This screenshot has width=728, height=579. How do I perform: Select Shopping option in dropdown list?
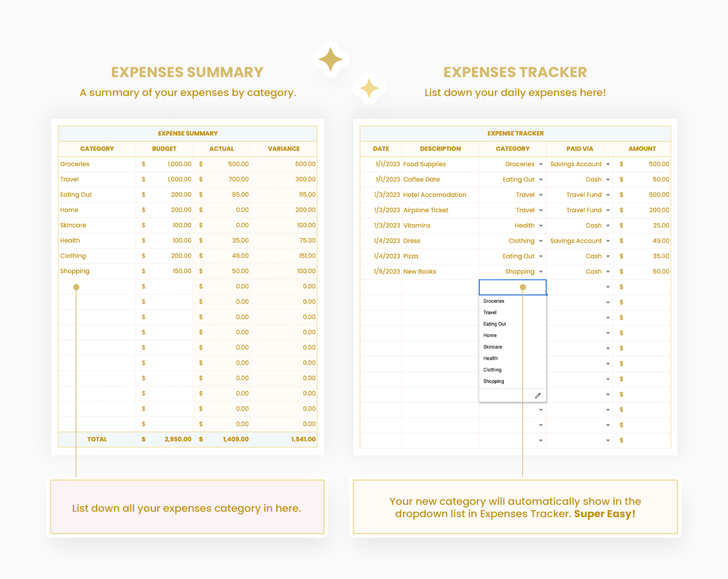(494, 382)
